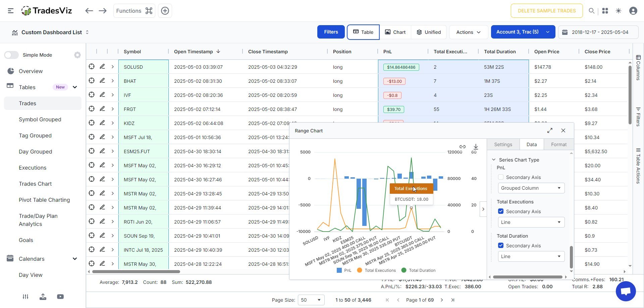644x308 pixels.
Task: Check PnL Secondary Axis checkbox
Action: click(x=501, y=177)
